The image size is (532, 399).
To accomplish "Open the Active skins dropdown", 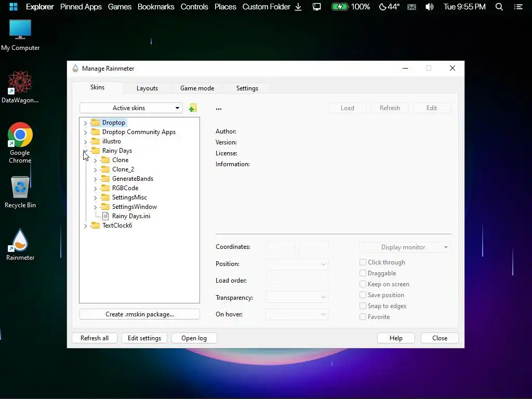I will click(131, 108).
